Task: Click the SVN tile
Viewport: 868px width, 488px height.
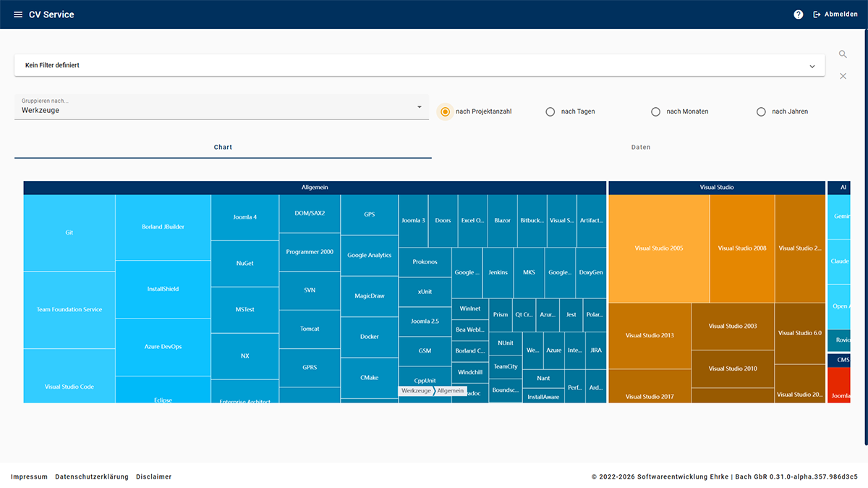Action: click(310, 290)
